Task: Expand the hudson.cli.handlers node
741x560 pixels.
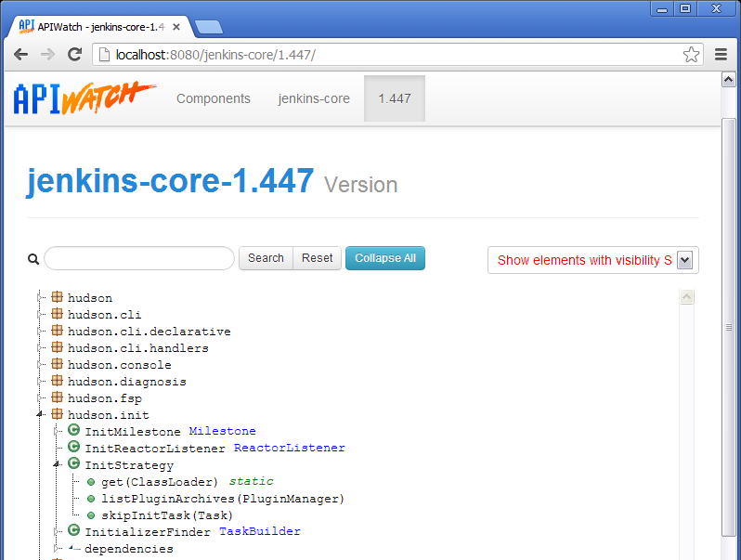Action: click(x=39, y=348)
